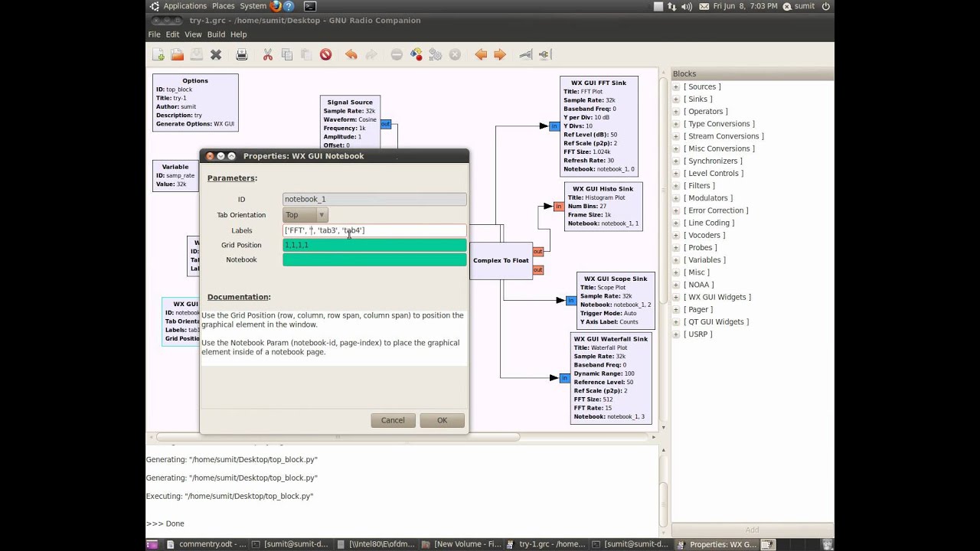
Task: Switch to New Volume file browser taskbar item
Action: point(461,545)
